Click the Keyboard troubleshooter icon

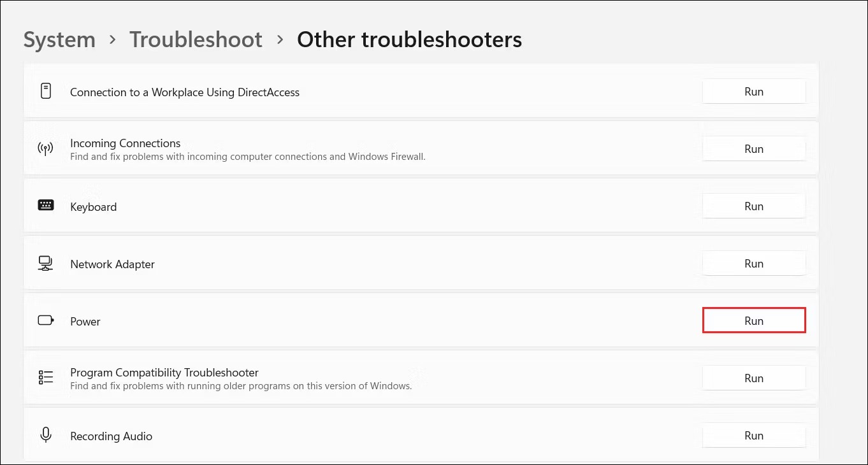pos(46,205)
